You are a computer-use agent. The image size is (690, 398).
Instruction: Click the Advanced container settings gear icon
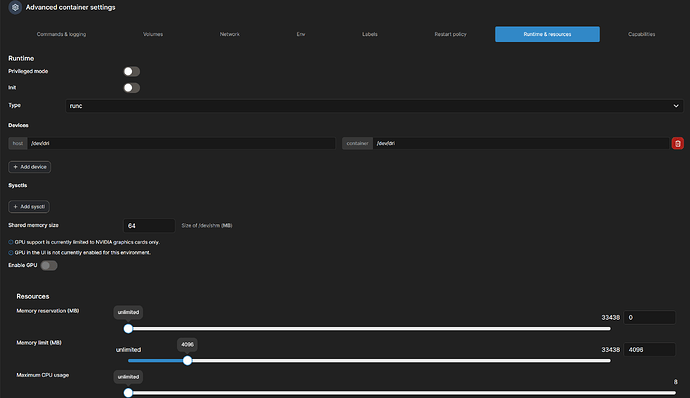point(15,7)
